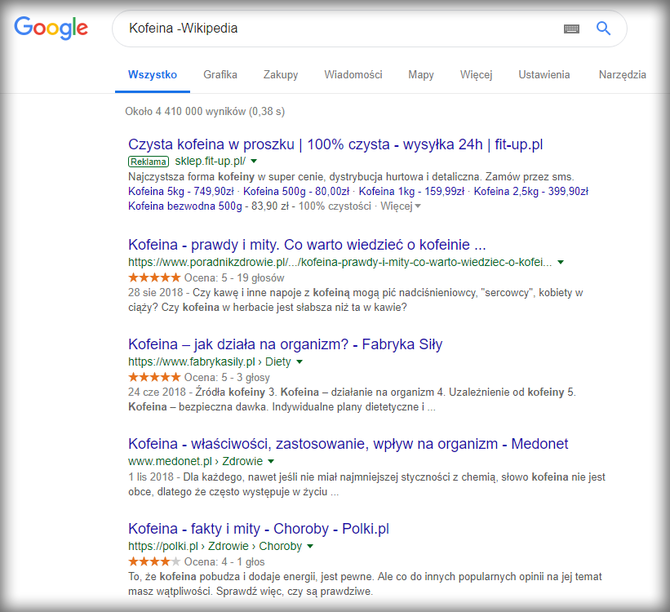
Task: Click the poradnikzdrowie.pl green URL
Action: pyautogui.click(x=340, y=262)
